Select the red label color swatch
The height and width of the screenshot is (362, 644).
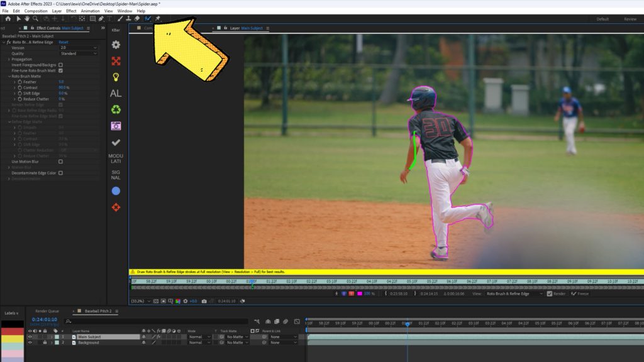pyautogui.click(x=13, y=331)
